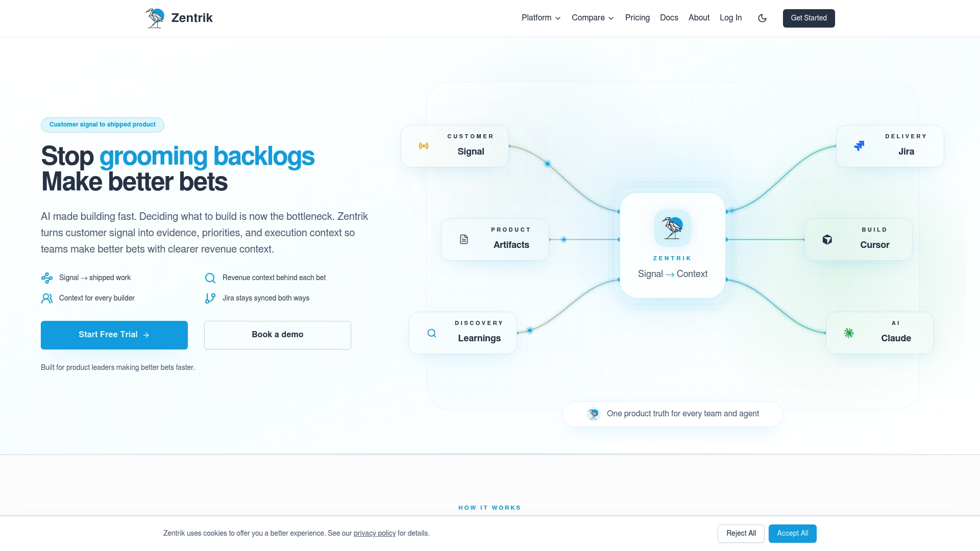The image size is (980, 551).
Task: Click the search icon by 'Revenue context behind each bet'
Action: pyautogui.click(x=210, y=278)
